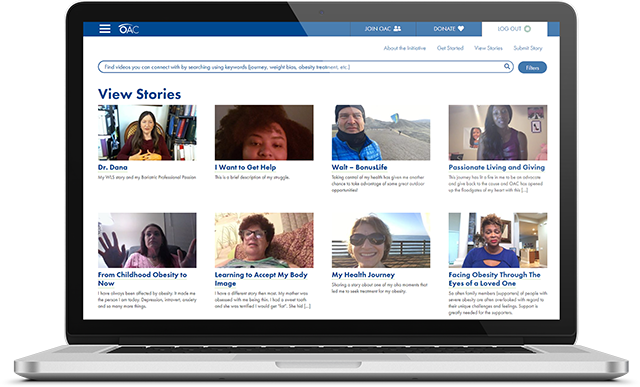The image size is (640, 387).
Task: Click I Want to Get Help title link
Action: 245,167
